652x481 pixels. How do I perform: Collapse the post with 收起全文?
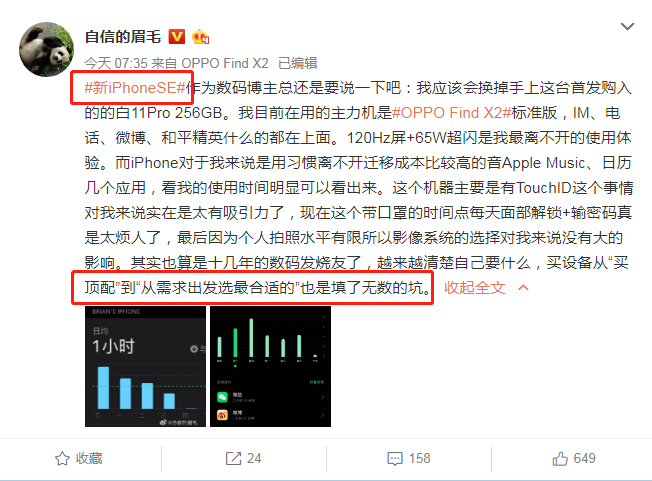coord(475,288)
